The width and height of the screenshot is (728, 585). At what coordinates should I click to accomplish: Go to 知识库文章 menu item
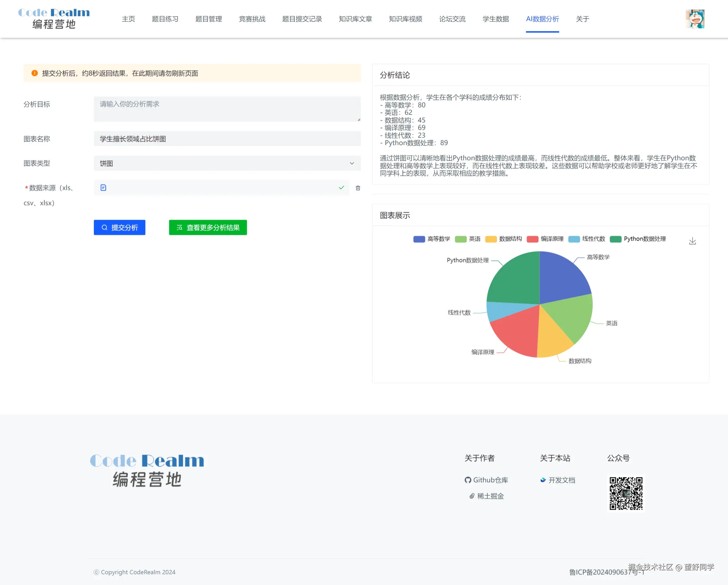[355, 19]
